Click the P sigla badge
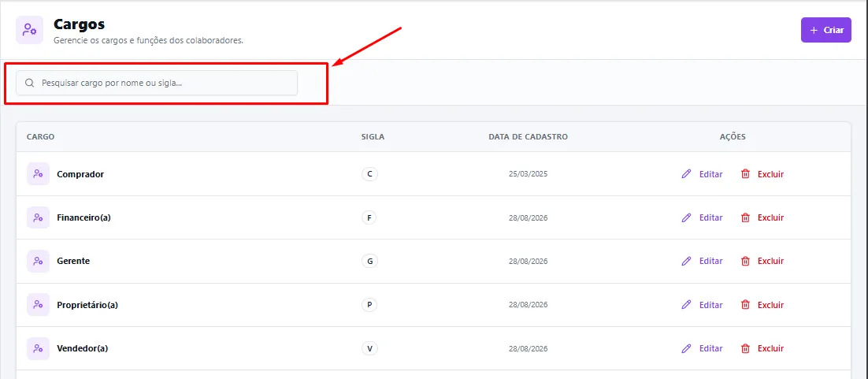The width and height of the screenshot is (868, 379). [369, 305]
